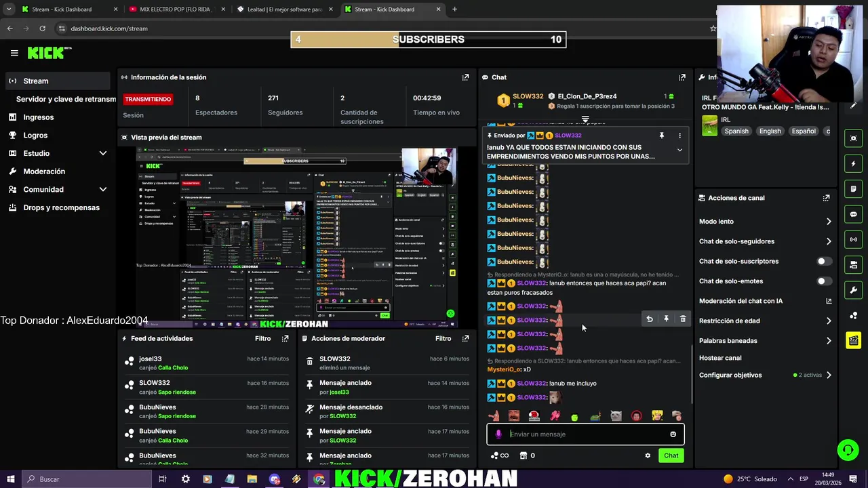This screenshot has height=488, width=868.
Task: Open Modo lento options
Action: tap(765, 222)
